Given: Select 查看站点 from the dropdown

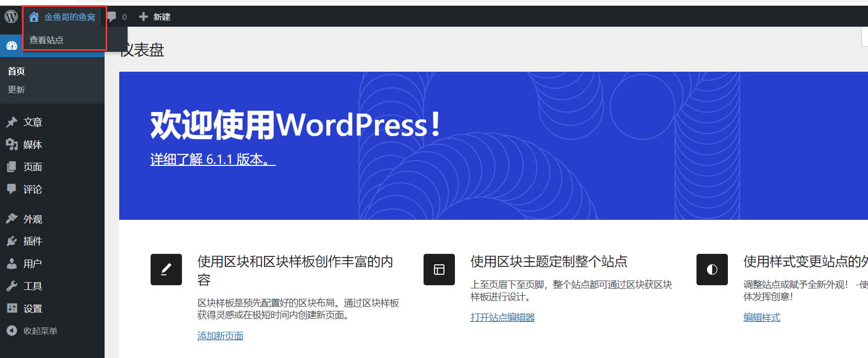Looking at the screenshot, I should pyautogui.click(x=46, y=40).
